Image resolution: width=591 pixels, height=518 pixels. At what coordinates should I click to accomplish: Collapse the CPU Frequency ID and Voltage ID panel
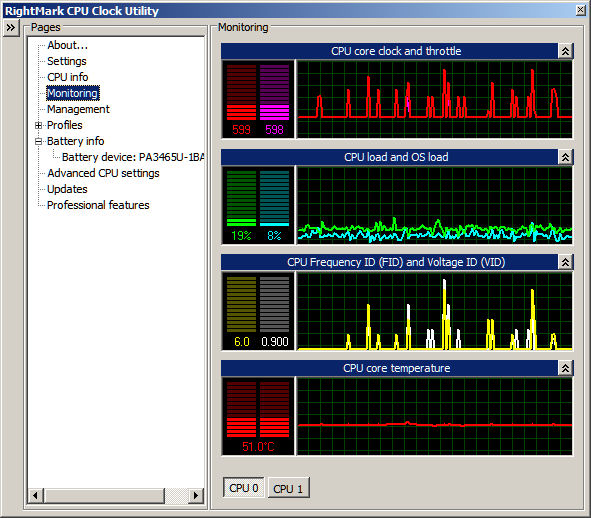[565, 262]
